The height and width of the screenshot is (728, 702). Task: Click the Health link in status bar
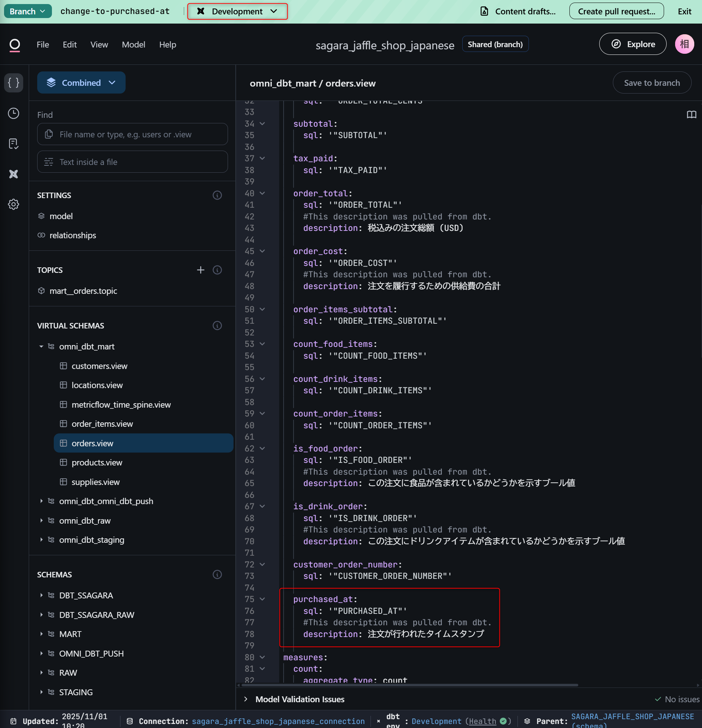point(482,721)
